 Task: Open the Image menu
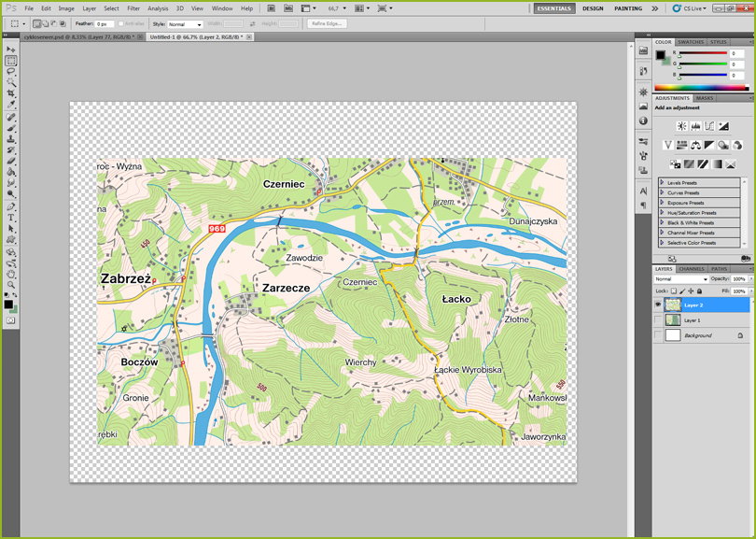click(x=66, y=8)
